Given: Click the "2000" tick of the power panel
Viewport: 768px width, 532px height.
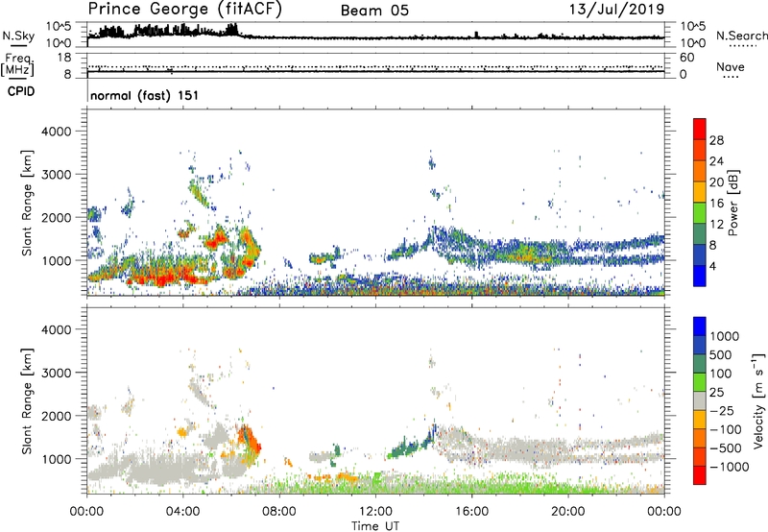Looking at the screenshot, I should pyautogui.click(x=57, y=217).
